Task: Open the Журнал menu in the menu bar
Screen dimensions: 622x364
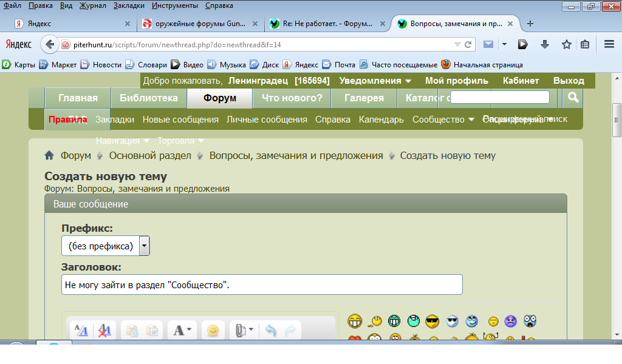Action: (93, 5)
